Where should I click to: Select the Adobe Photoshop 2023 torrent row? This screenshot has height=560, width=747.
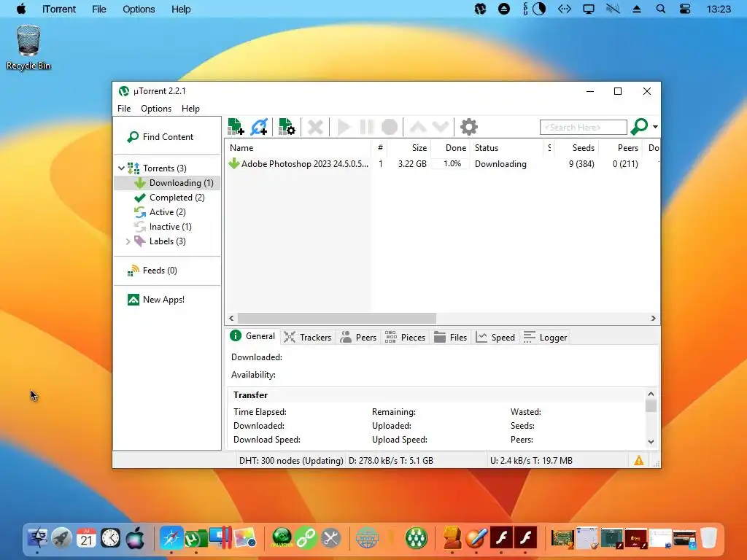[x=443, y=164]
